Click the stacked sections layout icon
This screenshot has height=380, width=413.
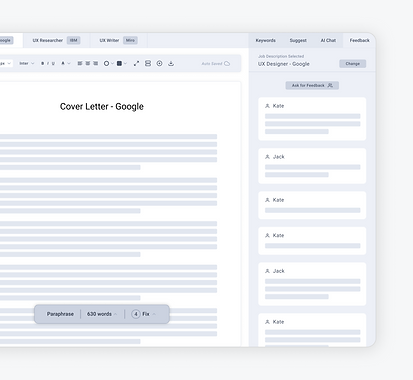[x=148, y=63]
